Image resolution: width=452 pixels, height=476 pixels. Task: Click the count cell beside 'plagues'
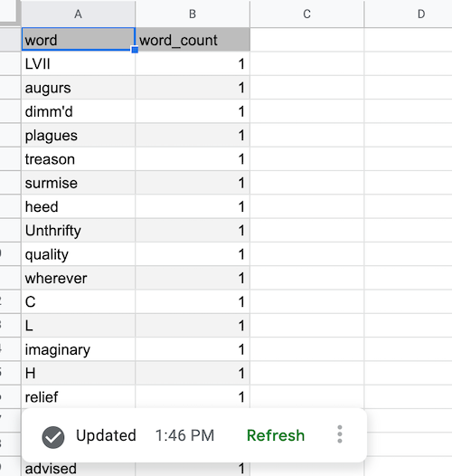(x=193, y=136)
